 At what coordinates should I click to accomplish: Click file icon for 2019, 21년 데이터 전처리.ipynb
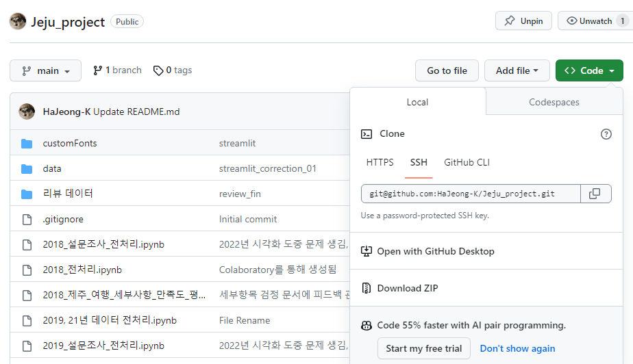tap(27, 320)
